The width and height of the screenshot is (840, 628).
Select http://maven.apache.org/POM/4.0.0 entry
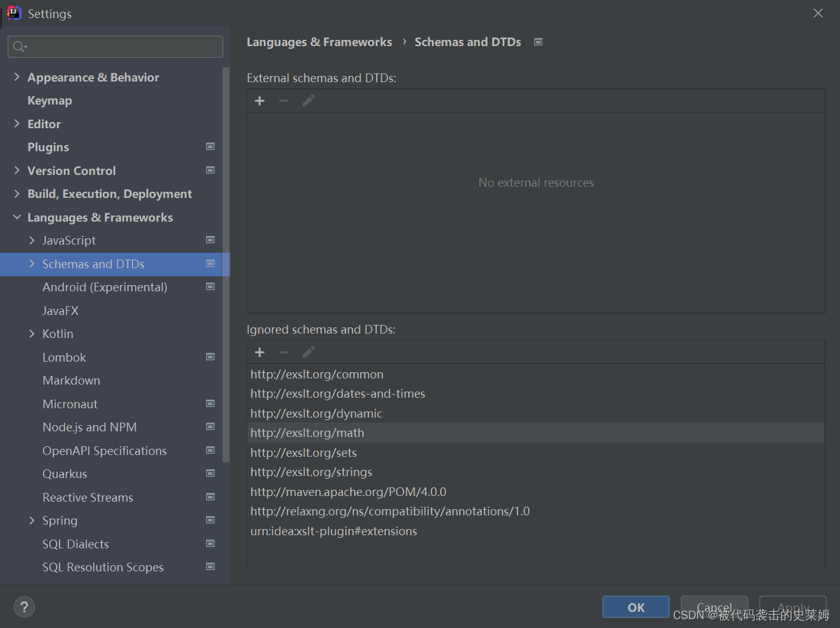536,492
